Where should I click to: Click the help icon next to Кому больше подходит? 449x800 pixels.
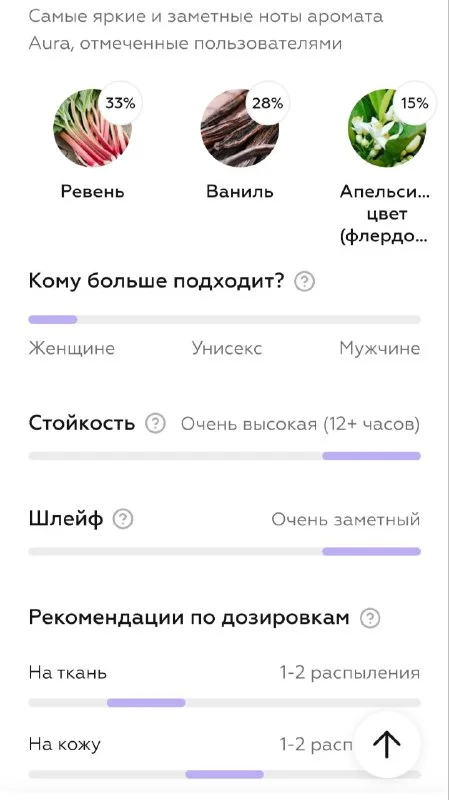click(305, 282)
